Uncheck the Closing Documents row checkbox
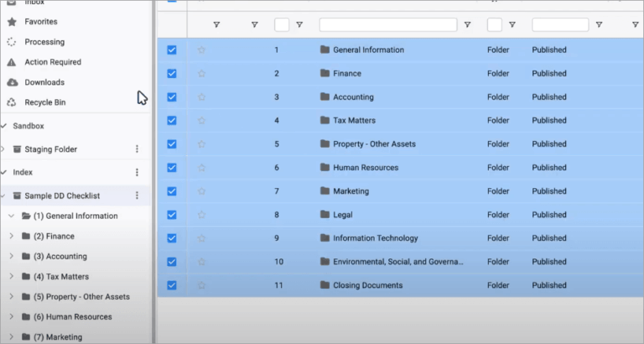The image size is (644, 344). (172, 285)
